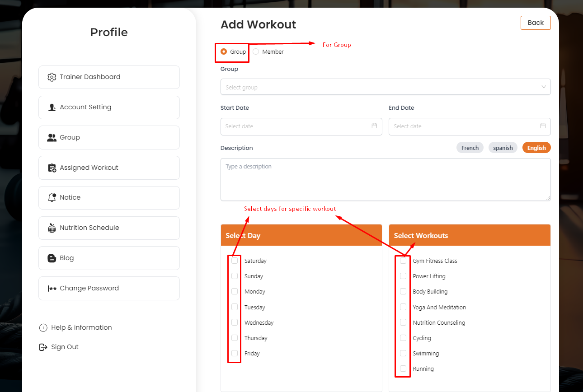Click the Nutrition Schedule apple icon
Image resolution: width=583 pixels, height=392 pixels.
point(52,228)
